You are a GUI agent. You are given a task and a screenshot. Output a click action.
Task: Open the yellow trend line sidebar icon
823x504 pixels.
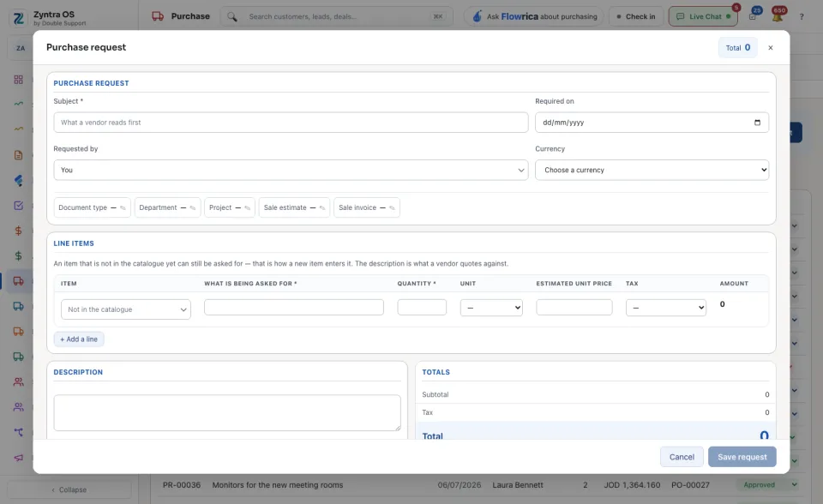point(18,129)
